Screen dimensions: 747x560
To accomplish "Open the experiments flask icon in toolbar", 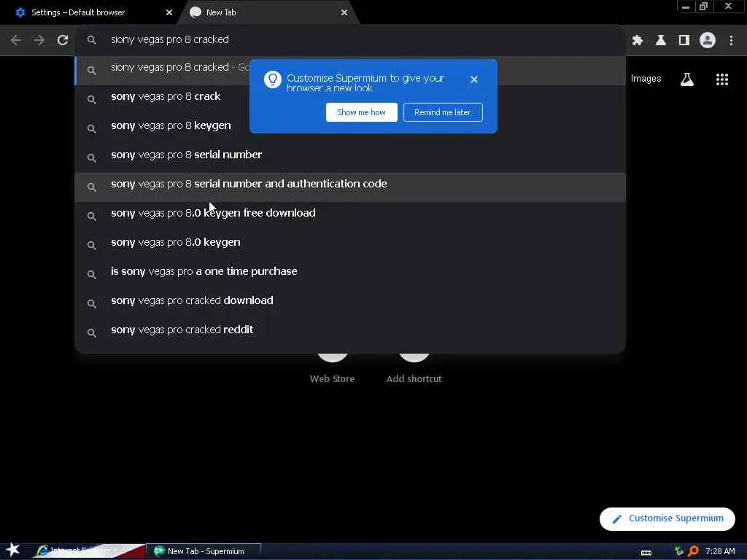I will pyautogui.click(x=661, y=41).
